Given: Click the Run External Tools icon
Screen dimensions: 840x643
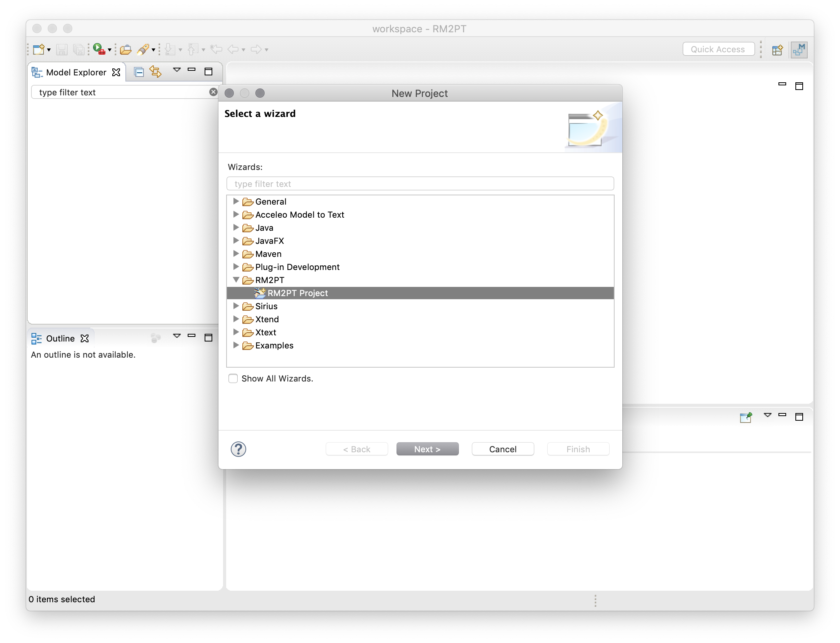Looking at the screenshot, I should (99, 49).
